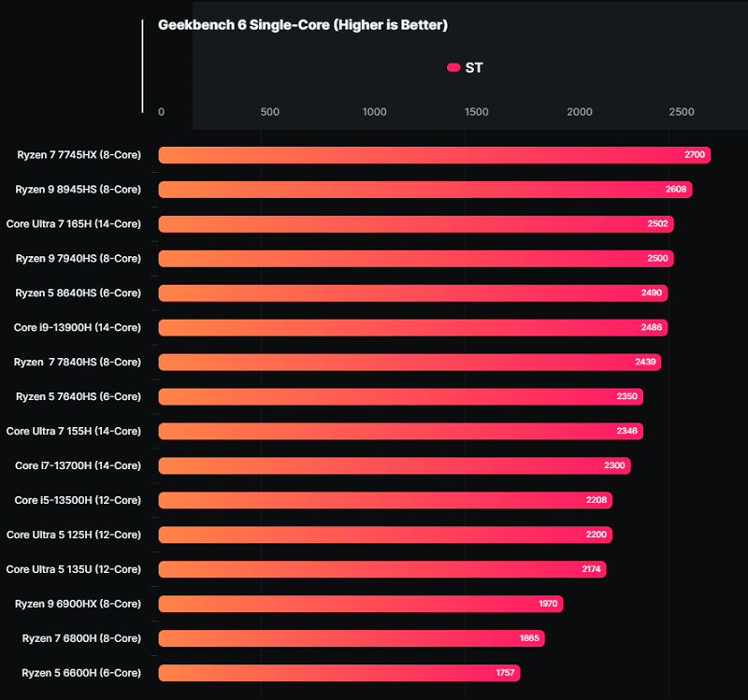
Task: Click the pink ST legend color swatch
Action: click(453, 67)
